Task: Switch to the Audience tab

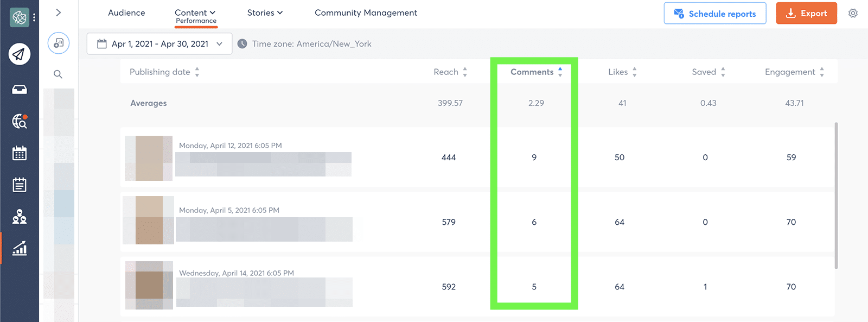Action: tap(126, 12)
